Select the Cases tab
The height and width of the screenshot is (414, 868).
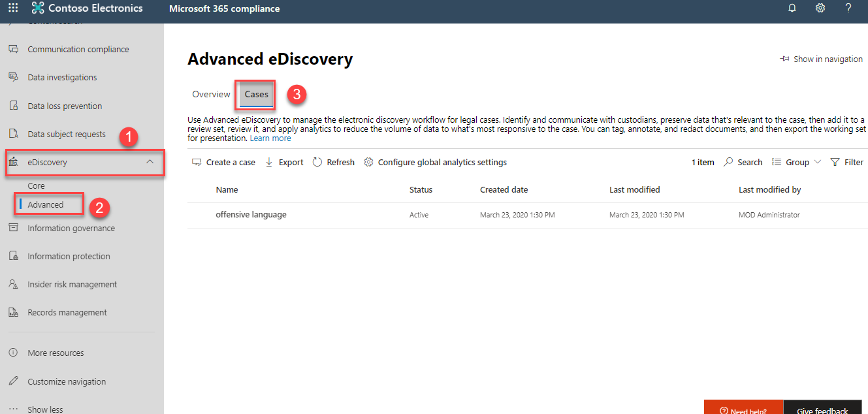[x=256, y=94]
